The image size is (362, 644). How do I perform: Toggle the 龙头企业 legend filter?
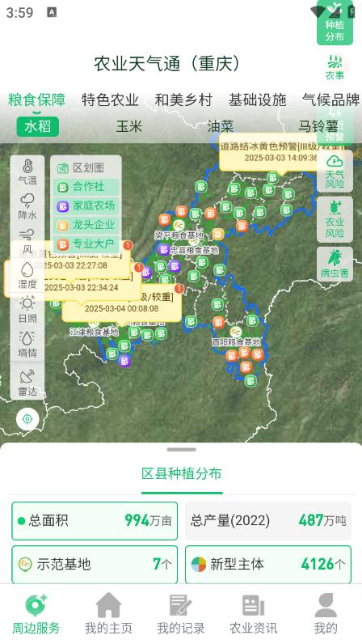click(x=86, y=225)
